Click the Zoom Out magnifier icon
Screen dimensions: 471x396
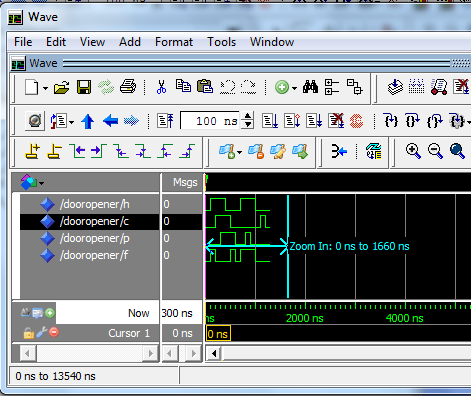click(435, 151)
